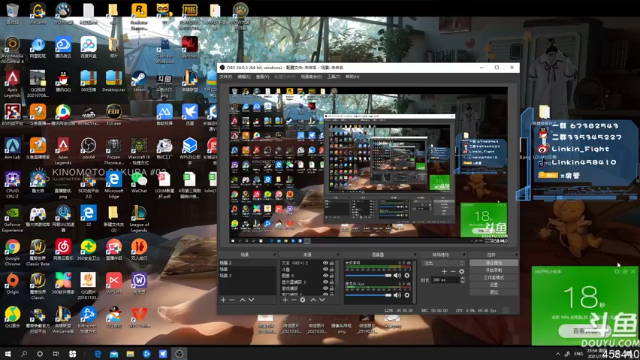
Task: Open source properties via the gear icon
Action: [x=302, y=300]
